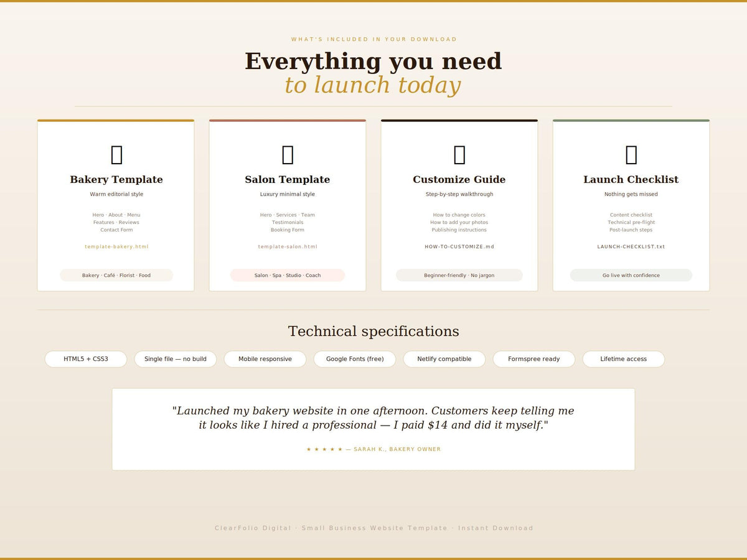Screen dimensions: 747x560
Task: Click the Formspree ready pill
Action: [534, 359]
